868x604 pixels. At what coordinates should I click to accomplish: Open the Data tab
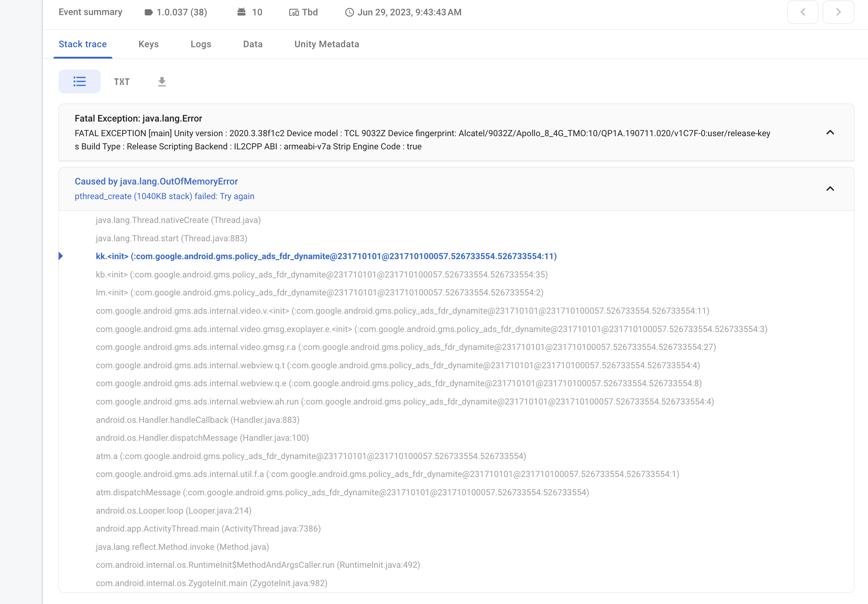click(x=252, y=44)
